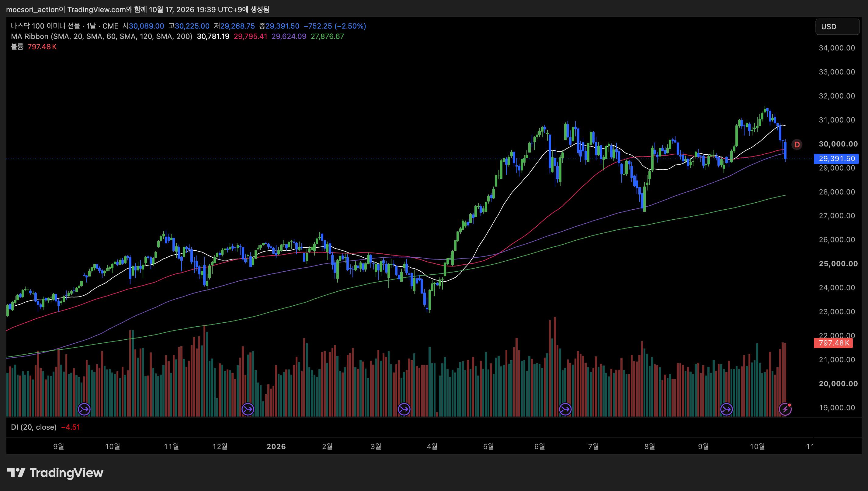Click the legend volume value 797.48 K
The image size is (868, 491).
click(42, 47)
